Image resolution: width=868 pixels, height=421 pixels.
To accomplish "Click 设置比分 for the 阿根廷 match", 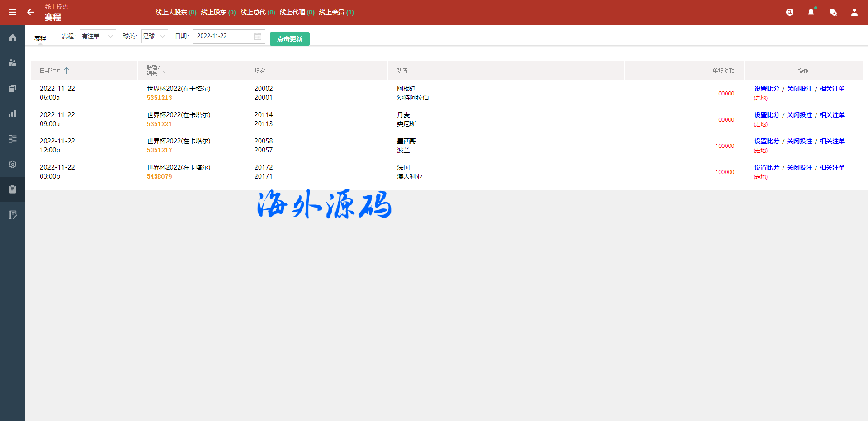I will pos(767,89).
